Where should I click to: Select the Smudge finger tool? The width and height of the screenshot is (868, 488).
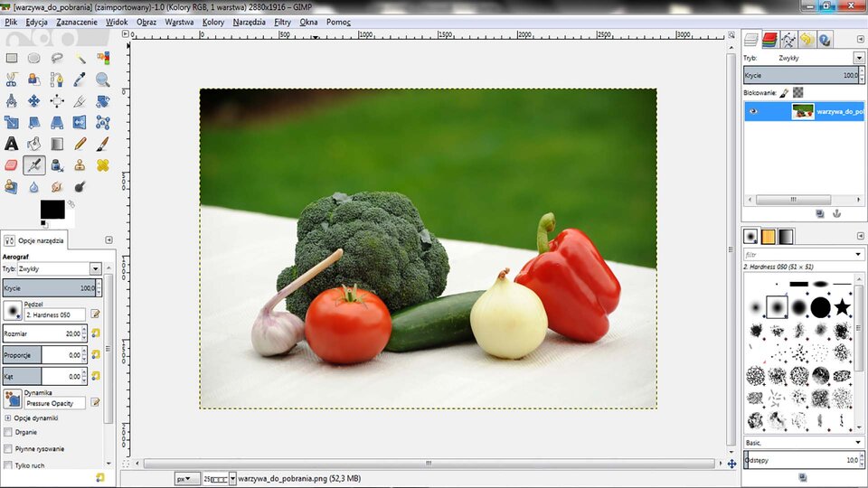click(57, 187)
